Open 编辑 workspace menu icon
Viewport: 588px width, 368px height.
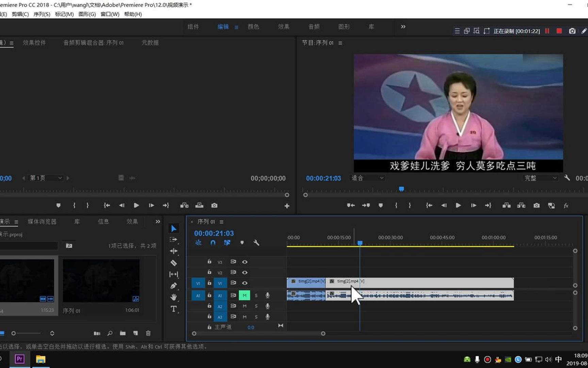click(x=236, y=27)
